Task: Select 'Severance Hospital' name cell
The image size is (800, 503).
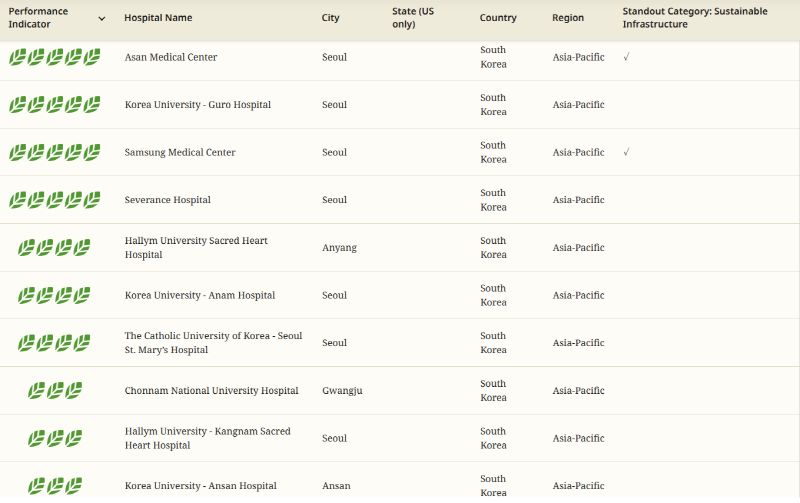Action: [168, 200]
